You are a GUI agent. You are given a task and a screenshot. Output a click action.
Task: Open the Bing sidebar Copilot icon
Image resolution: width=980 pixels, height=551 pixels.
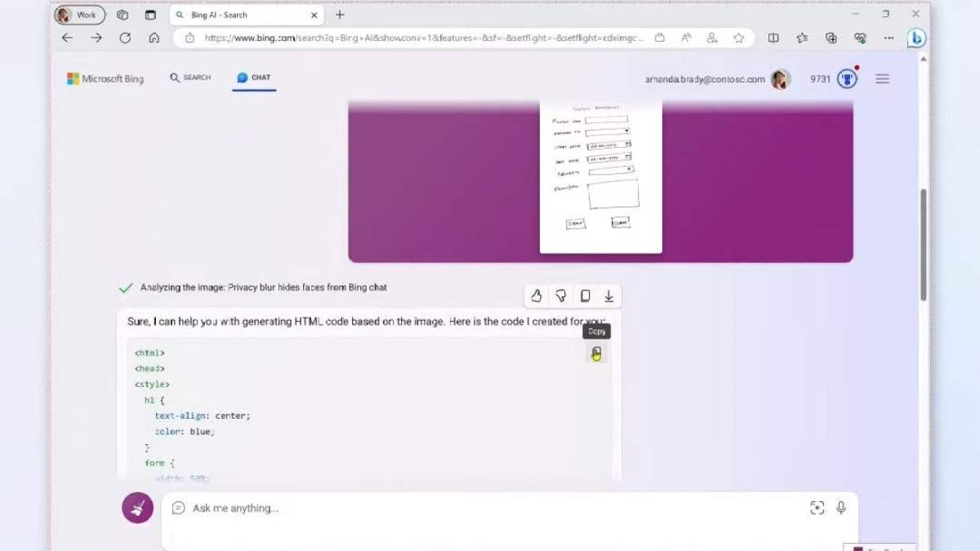pos(916,38)
